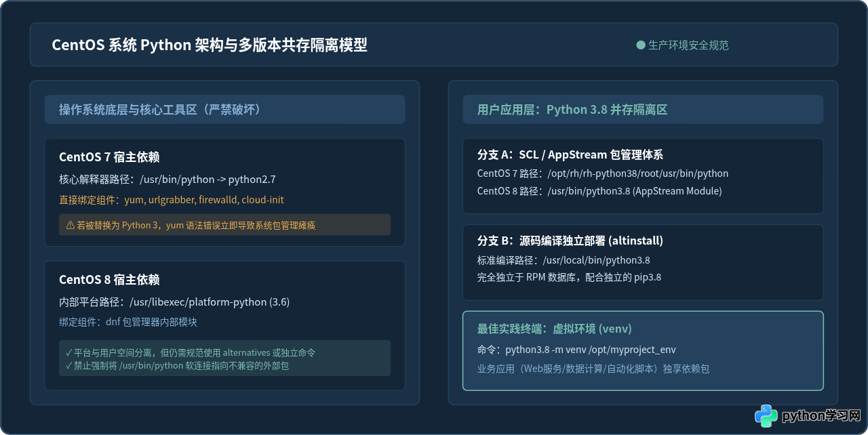868x435 pixels.
Task: Click the green status dot beside 生产环境安全规范
Action: click(641, 45)
